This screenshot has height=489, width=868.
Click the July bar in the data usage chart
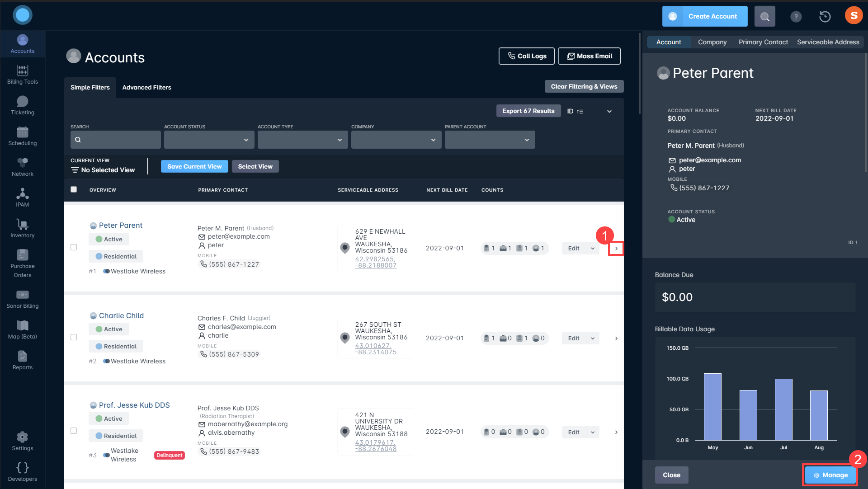tap(783, 409)
